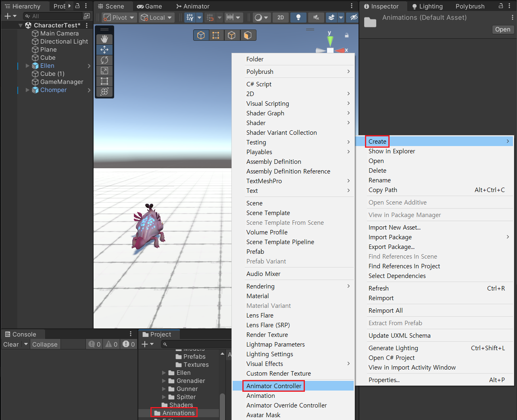Toggle Console info message filter

[x=94, y=344]
